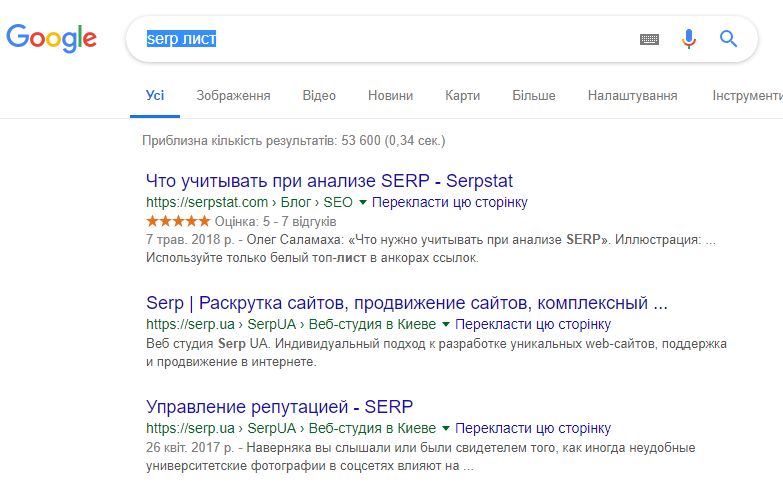Click 'Приблизна кількість результатів: 53 600' text
Image resolution: width=783 pixels, height=487 pixels.
294,141
